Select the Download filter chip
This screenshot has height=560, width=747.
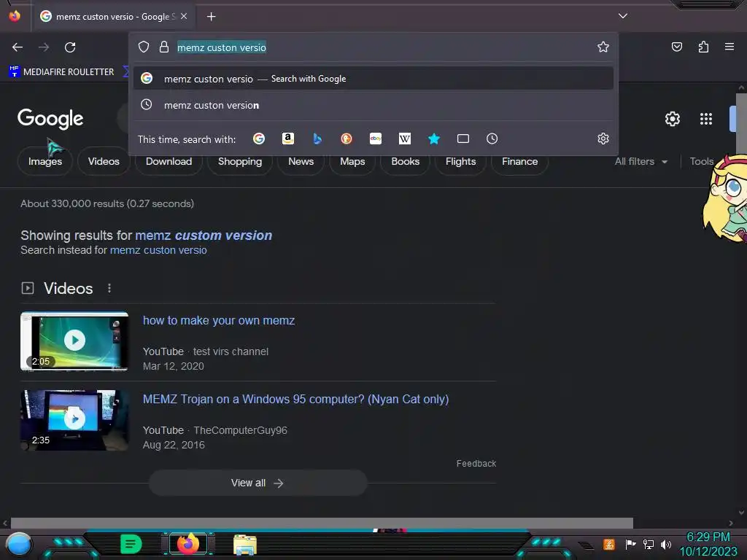click(169, 161)
